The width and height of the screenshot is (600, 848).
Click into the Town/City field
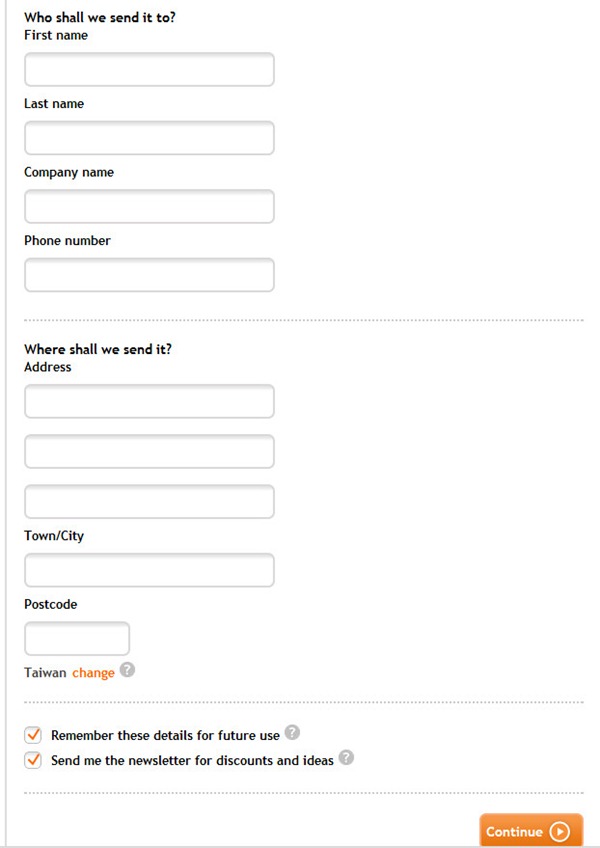click(x=149, y=570)
